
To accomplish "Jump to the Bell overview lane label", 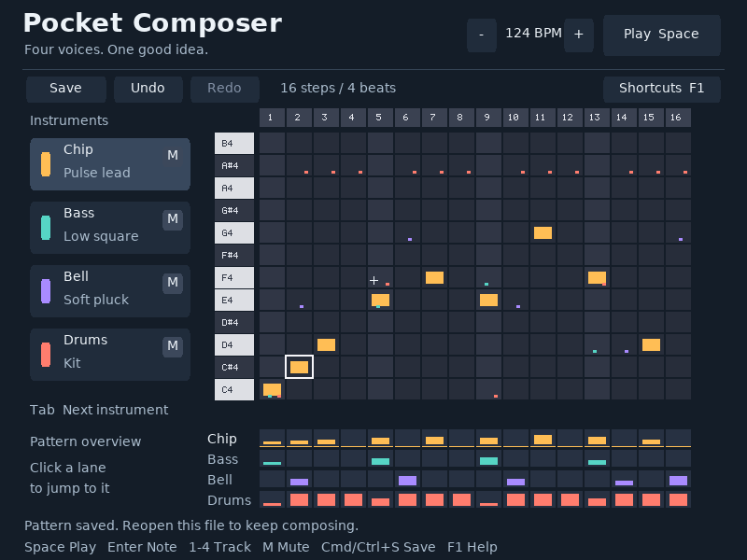I will tap(219, 480).
